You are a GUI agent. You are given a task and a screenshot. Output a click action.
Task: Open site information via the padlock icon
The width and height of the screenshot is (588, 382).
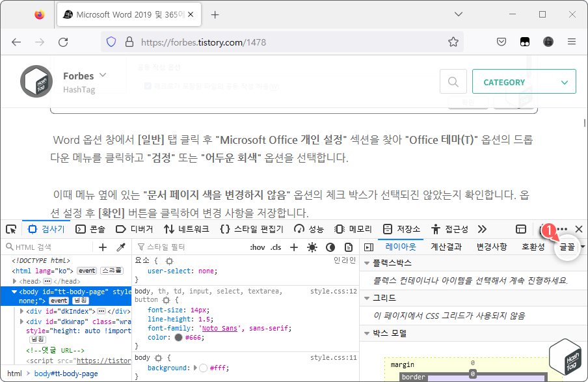pyautogui.click(x=129, y=42)
